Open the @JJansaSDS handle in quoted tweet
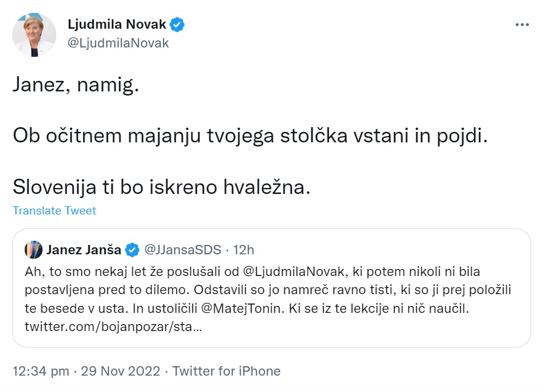 coord(182,250)
